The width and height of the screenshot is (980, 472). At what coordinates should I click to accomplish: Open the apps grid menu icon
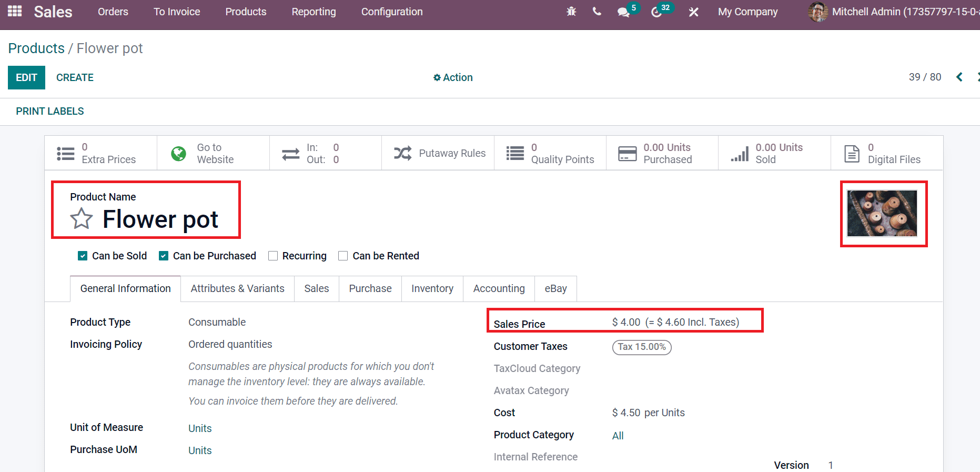click(x=15, y=11)
